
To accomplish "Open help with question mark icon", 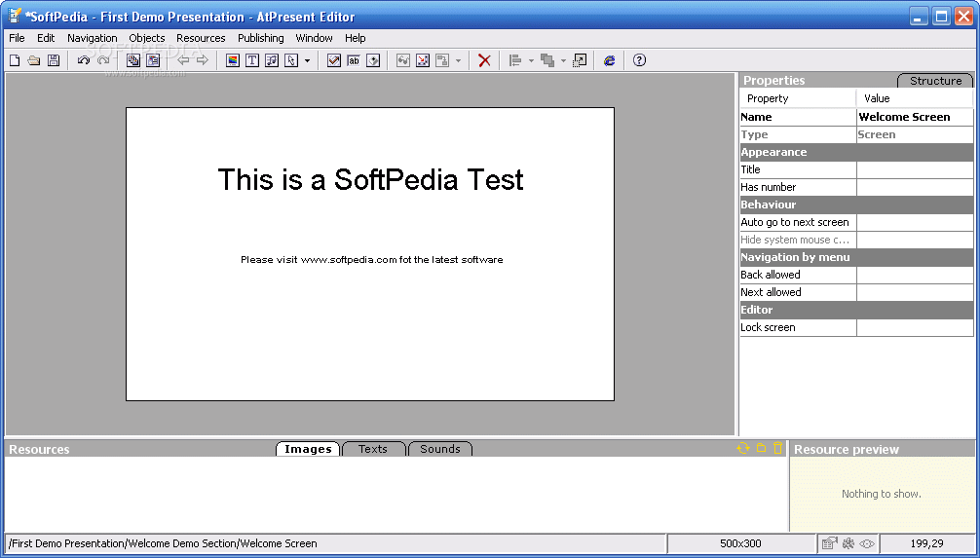I will click(x=639, y=60).
